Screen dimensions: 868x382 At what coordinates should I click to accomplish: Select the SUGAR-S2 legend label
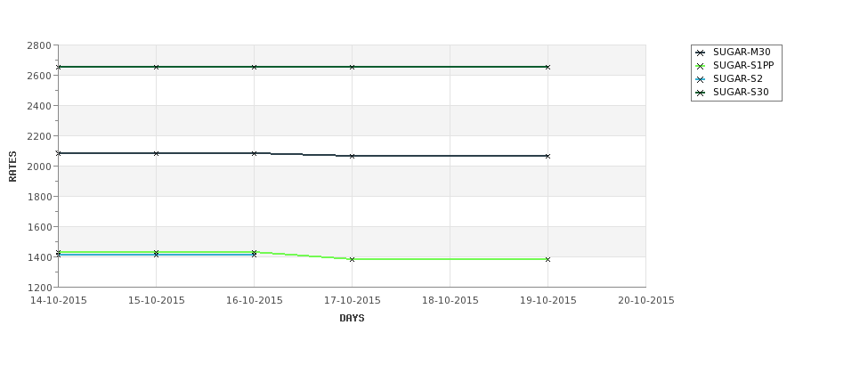pyautogui.click(x=737, y=78)
